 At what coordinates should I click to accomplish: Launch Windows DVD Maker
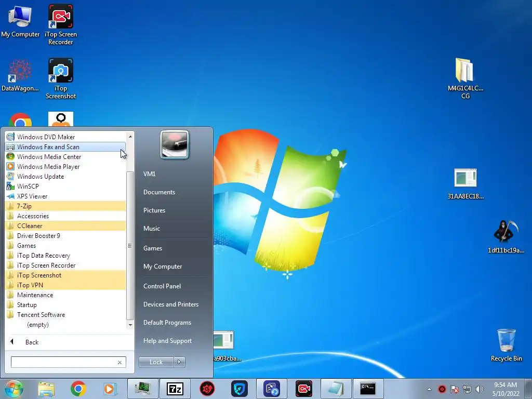click(65, 137)
